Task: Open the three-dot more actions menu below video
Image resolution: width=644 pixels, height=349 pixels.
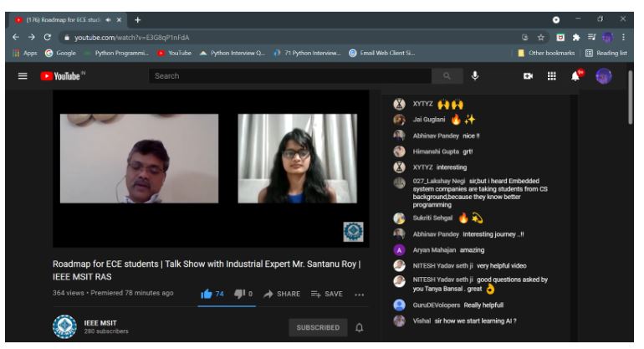Action: tap(359, 294)
